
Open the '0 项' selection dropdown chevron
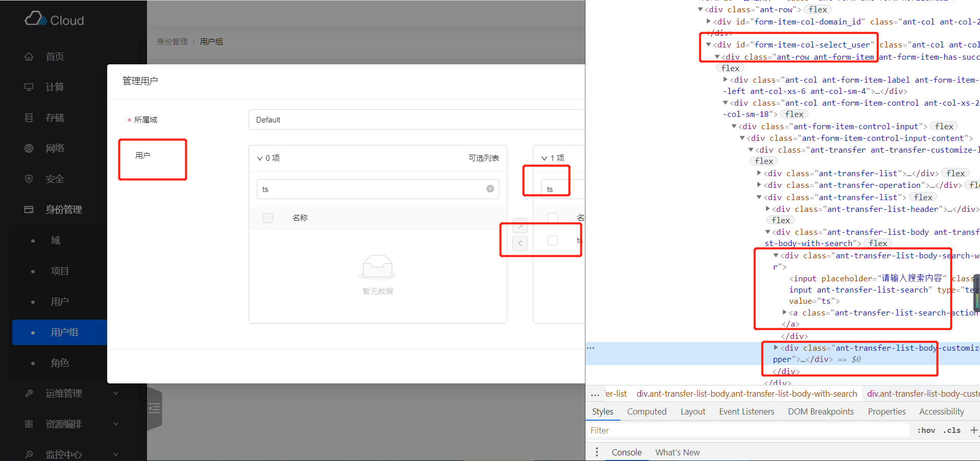[259, 158]
